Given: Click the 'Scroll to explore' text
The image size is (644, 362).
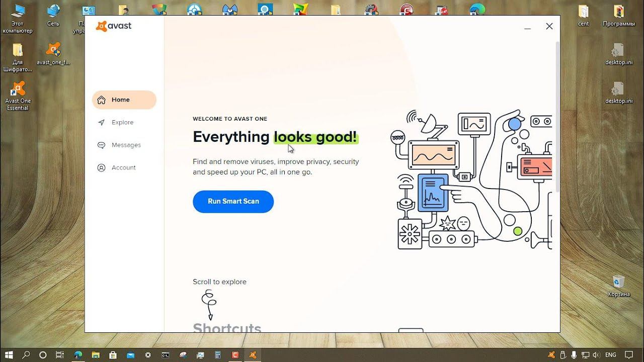Looking at the screenshot, I should click(219, 282).
